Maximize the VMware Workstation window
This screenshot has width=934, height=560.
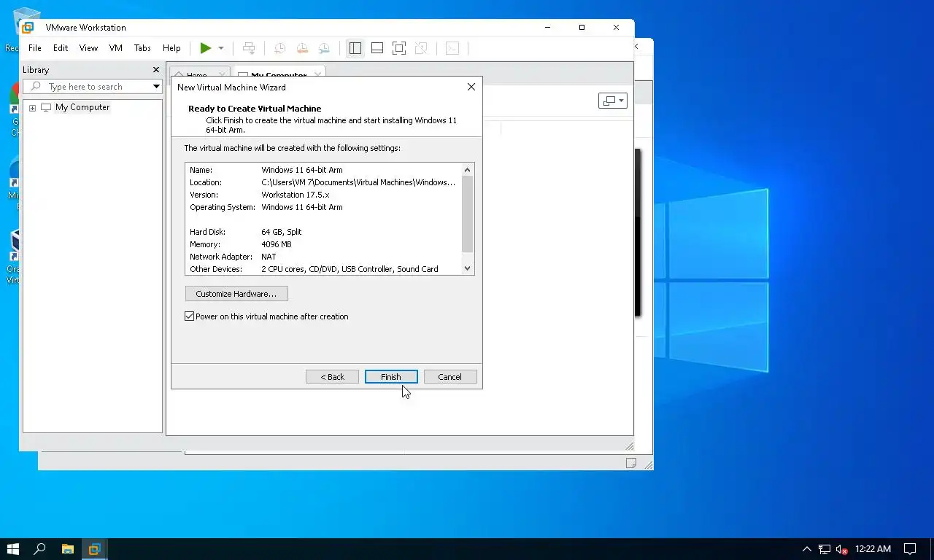click(582, 28)
